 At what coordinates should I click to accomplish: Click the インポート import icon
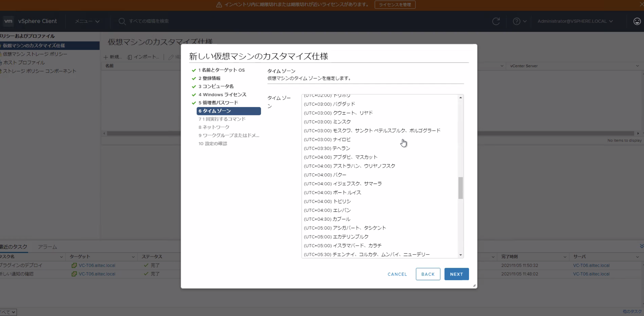130,57
